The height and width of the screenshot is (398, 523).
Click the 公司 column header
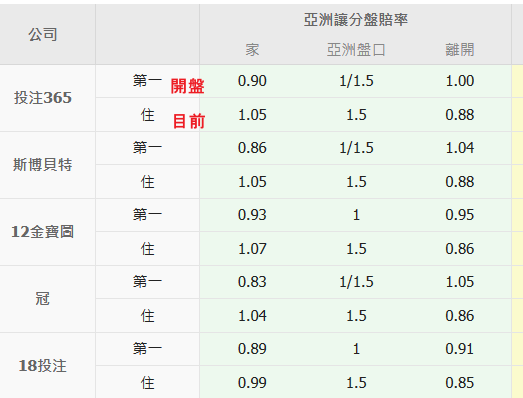[43, 34]
